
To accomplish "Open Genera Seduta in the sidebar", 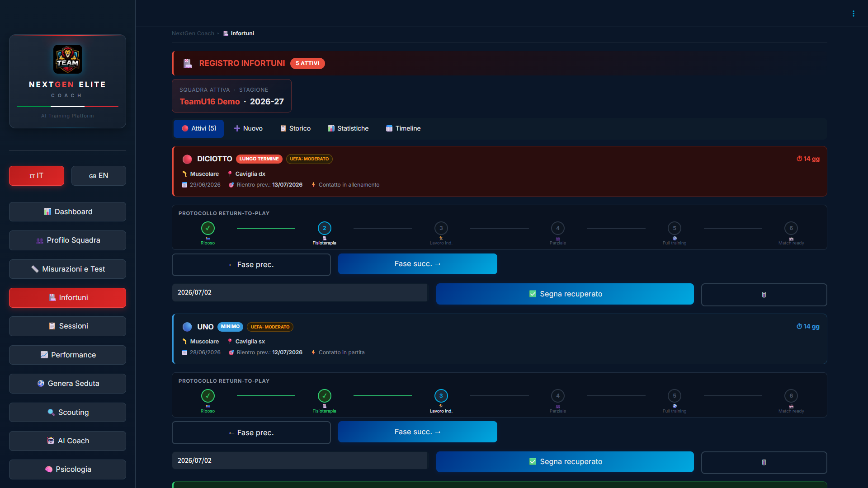I will tap(68, 384).
